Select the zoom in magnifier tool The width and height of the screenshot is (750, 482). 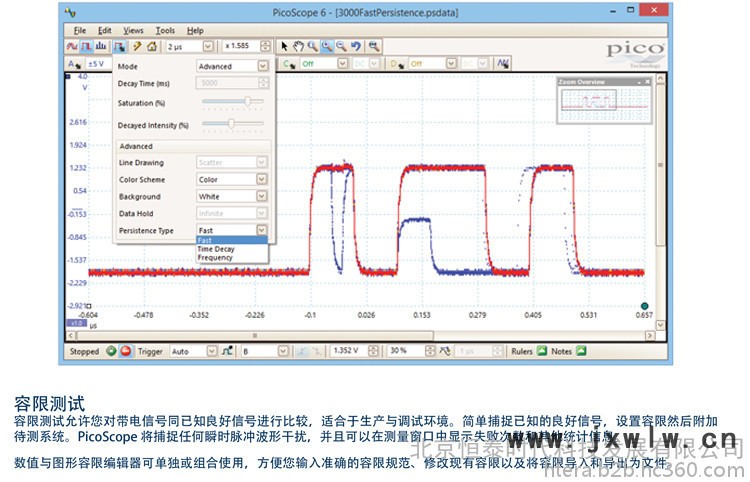(327, 46)
